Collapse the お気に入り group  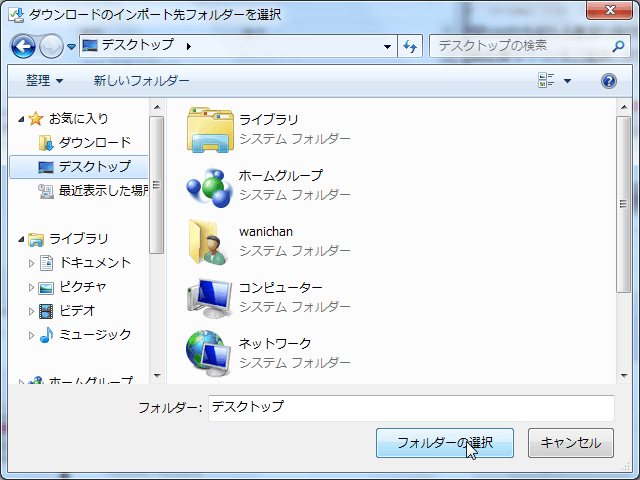tap(21, 119)
